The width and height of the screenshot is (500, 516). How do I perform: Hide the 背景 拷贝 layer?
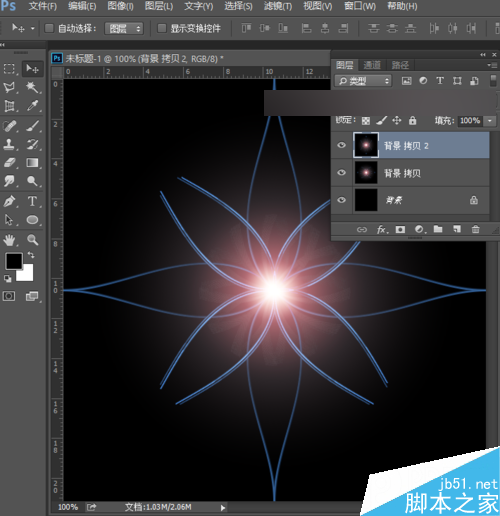[341, 173]
